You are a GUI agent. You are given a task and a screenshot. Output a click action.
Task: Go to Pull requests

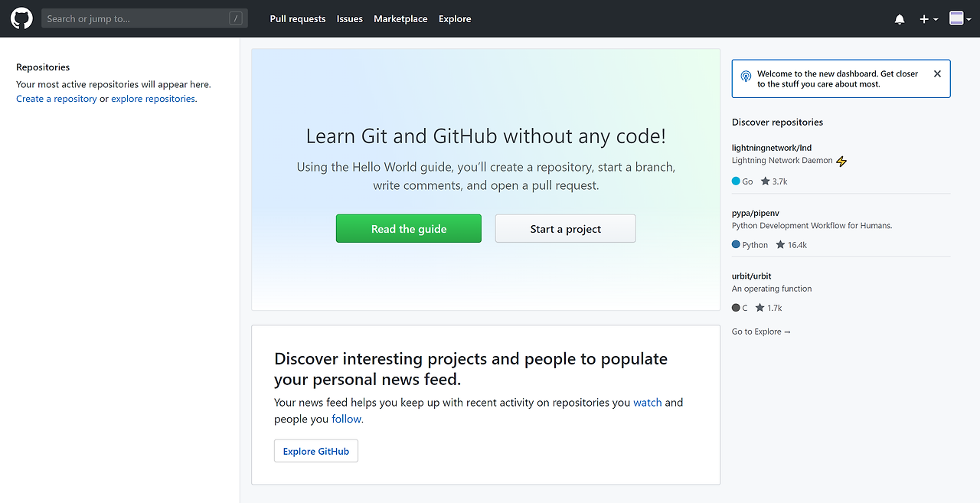click(298, 19)
